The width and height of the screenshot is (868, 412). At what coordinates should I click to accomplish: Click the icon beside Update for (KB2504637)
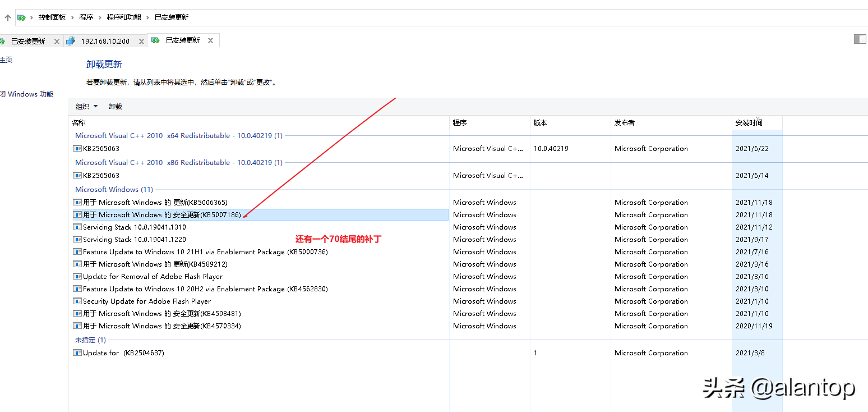77,353
